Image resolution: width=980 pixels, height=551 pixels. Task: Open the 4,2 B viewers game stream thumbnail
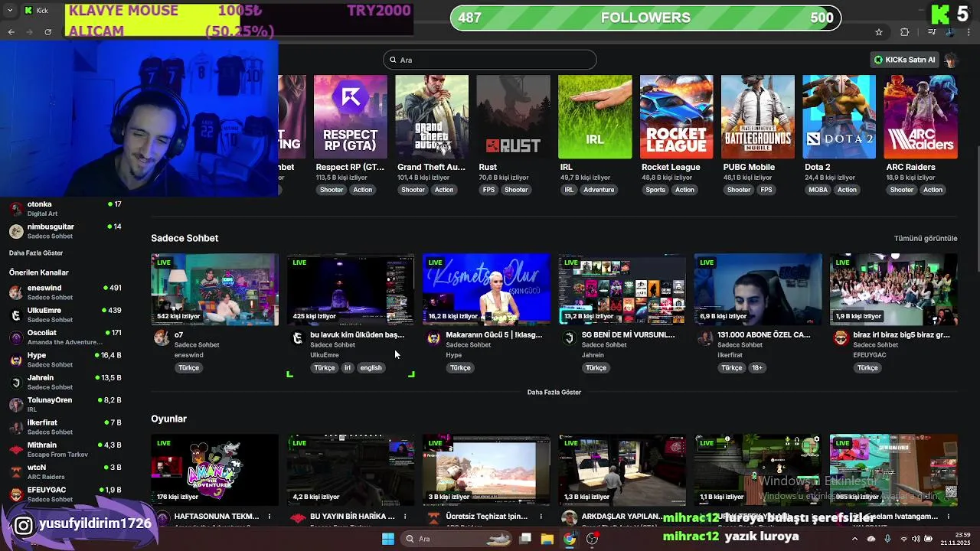click(x=350, y=470)
